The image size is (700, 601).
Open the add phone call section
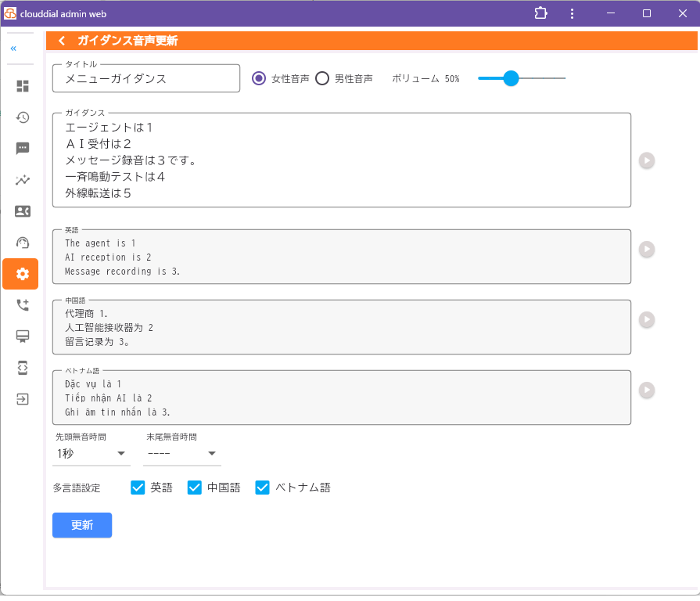22,305
